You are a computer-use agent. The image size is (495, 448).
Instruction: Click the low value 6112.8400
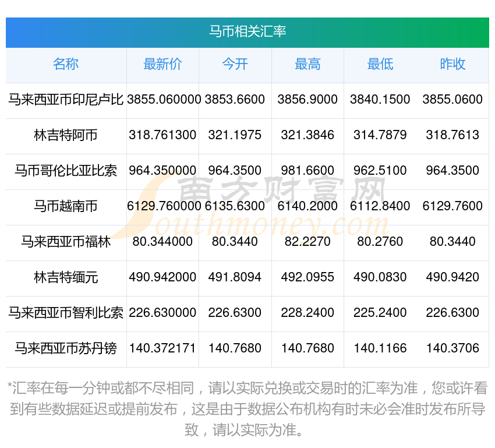[380, 206]
